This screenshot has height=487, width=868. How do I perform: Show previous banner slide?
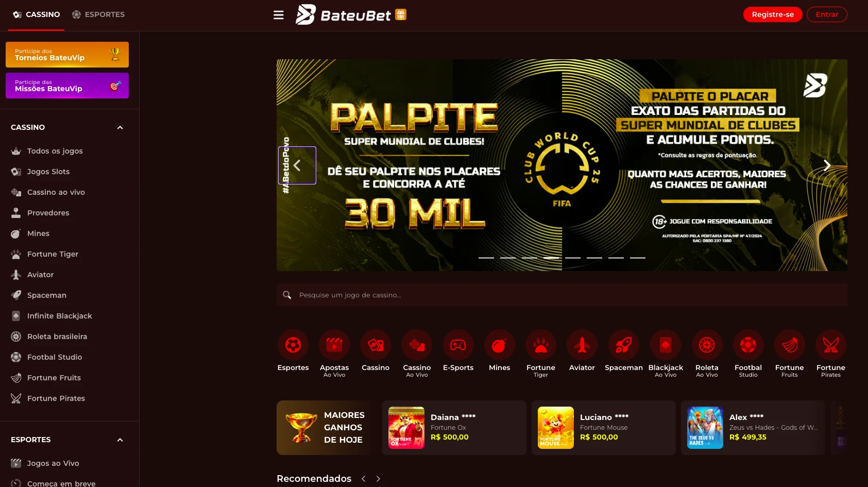point(297,165)
